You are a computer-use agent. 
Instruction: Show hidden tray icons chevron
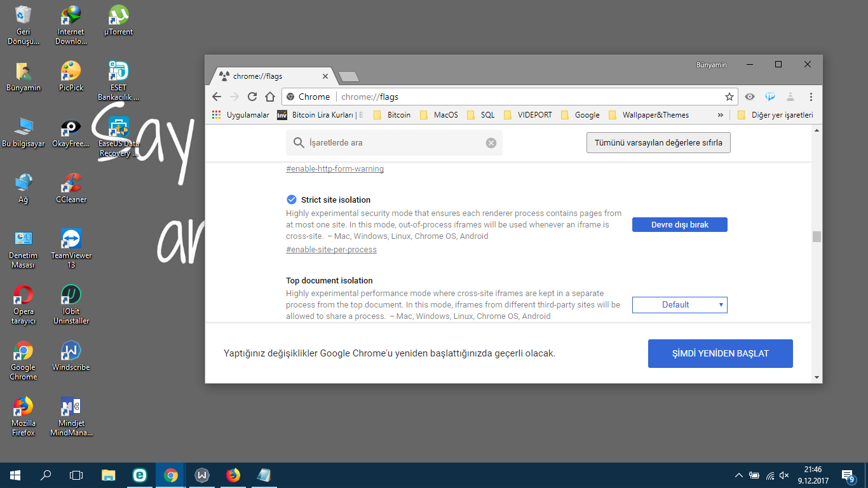[738, 475]
